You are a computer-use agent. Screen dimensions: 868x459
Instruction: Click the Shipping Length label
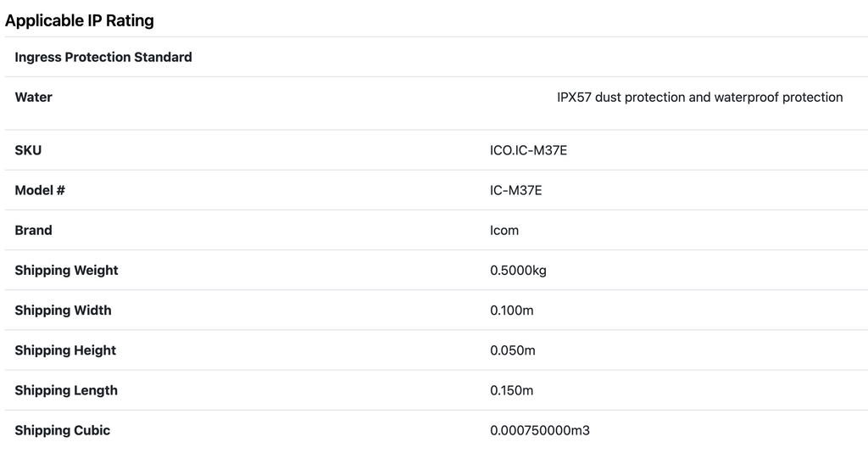click(x=66, y=389)
